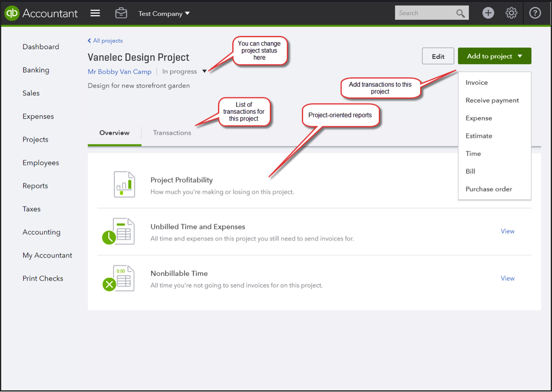The height and width of the screenshot is (392, 552).
Task: Click the search magnifier icon
Action: (x=460, y=13)
